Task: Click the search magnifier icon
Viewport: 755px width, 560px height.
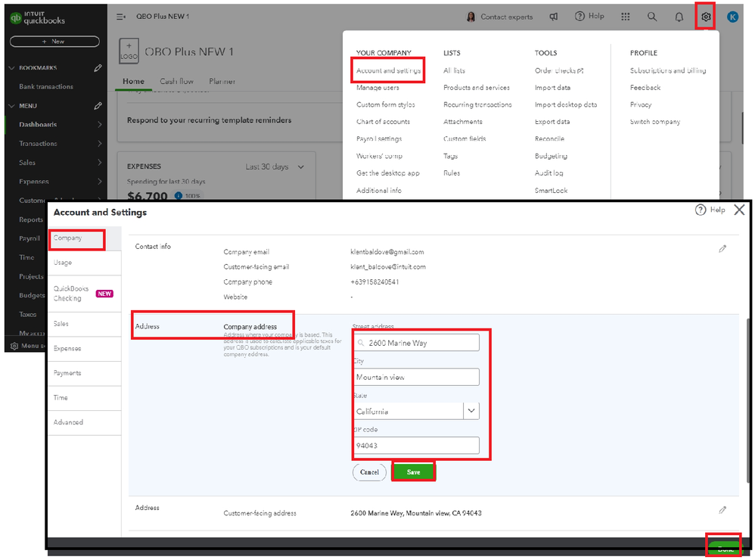Action: coord(652,17)
